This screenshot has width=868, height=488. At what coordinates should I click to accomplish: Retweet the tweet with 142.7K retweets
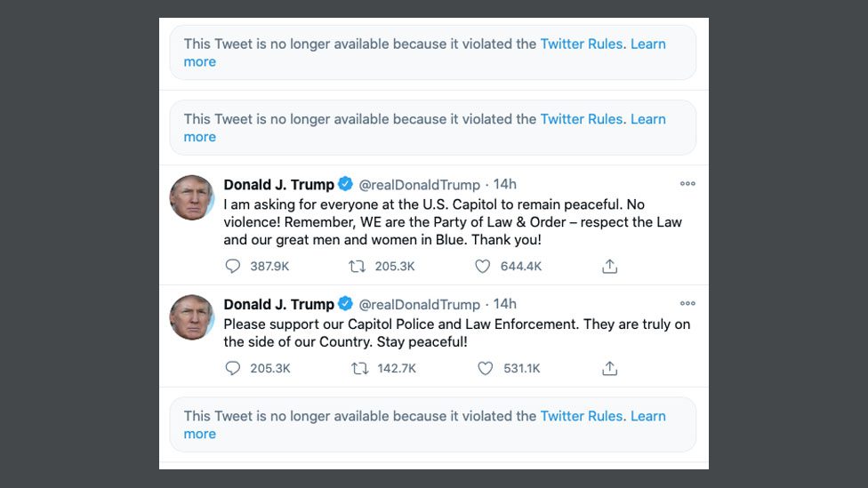[x=359, y=368]
